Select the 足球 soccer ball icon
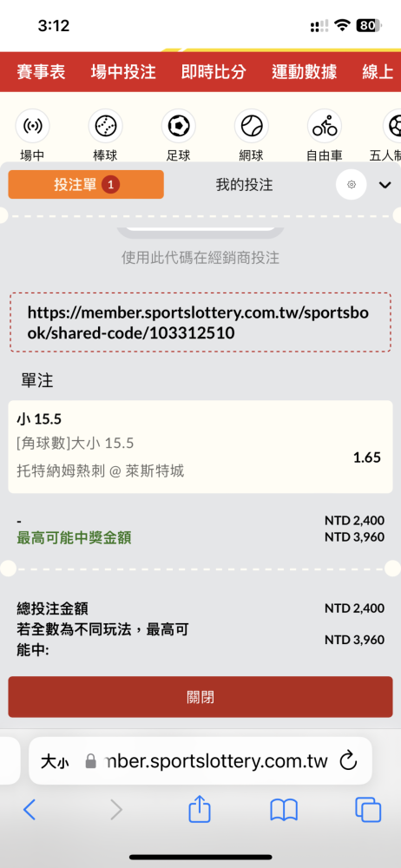This screenshot has height=868, width=401. coord(178,126)
